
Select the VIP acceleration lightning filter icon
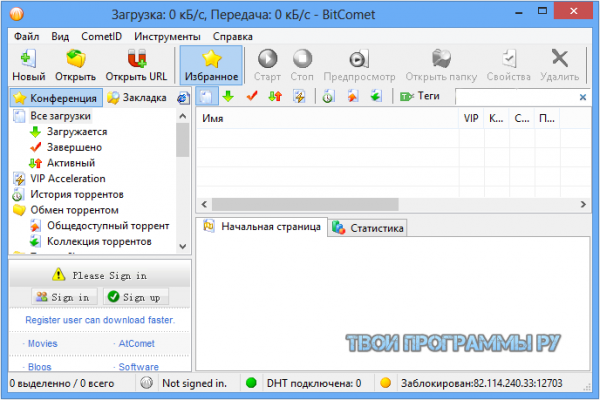tap(299, 96)
